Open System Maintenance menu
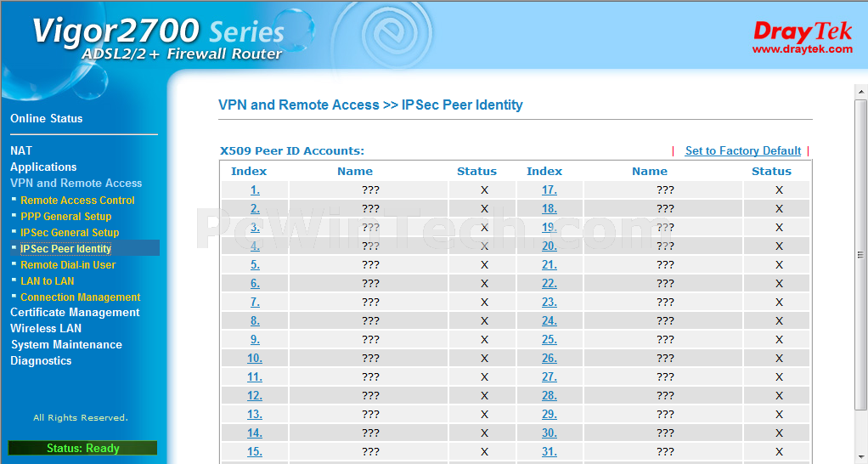 pos(66,344)
